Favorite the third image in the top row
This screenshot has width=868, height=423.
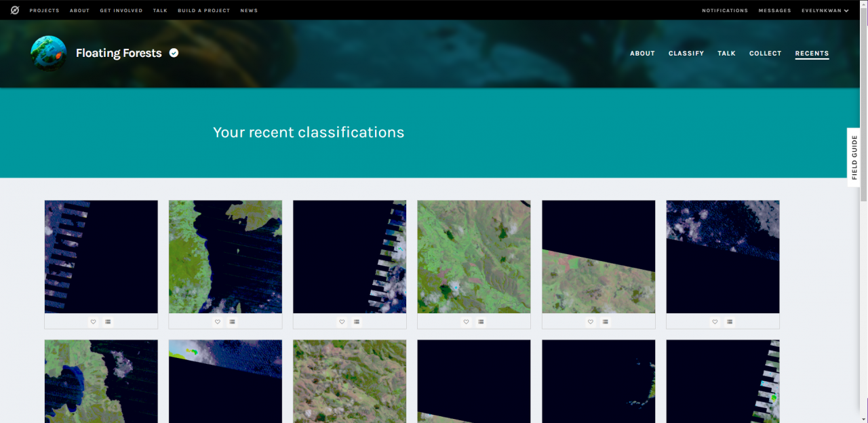(342, 321)
